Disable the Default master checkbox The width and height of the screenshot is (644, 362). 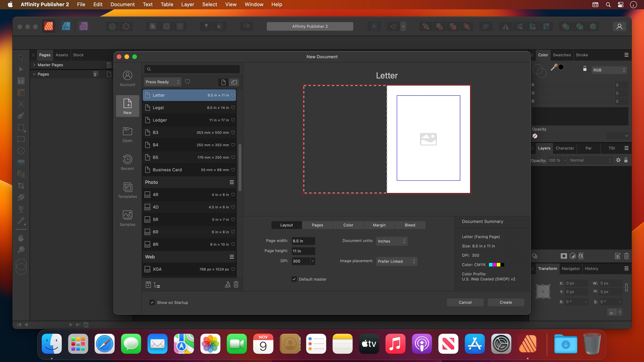(294, 279)
